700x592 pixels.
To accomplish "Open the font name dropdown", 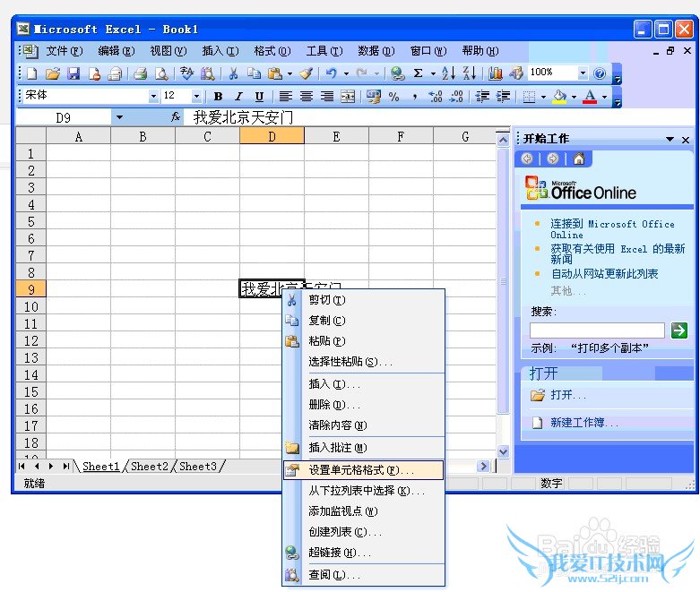I will [153, 97].
